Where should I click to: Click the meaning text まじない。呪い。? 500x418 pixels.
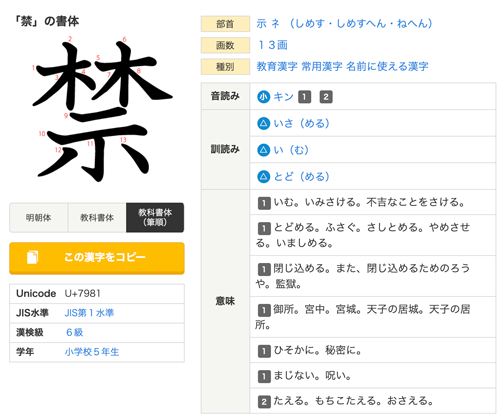pos(313,376)
